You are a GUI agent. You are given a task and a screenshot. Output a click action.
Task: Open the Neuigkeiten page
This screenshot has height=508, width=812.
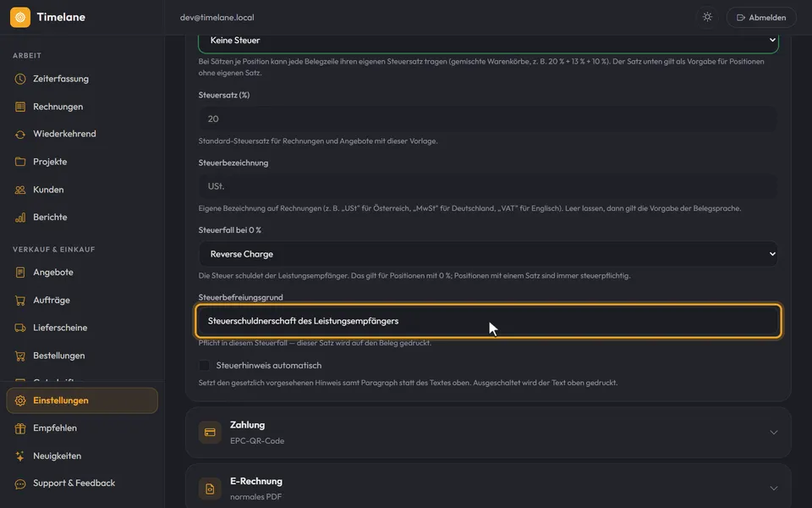point(82,456)
